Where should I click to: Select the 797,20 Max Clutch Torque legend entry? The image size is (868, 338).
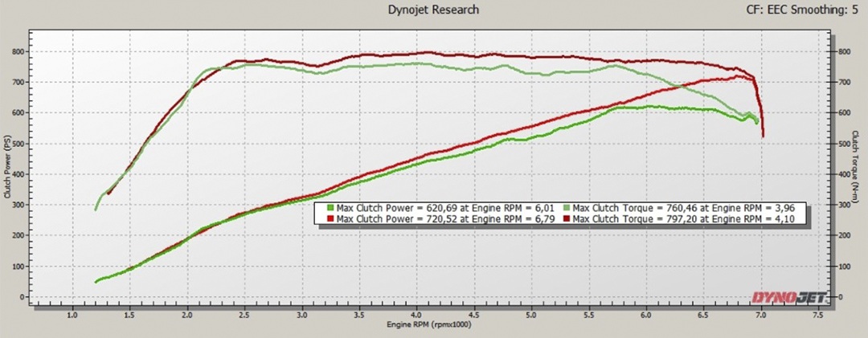pyautogui.click(x=688, y=218)
